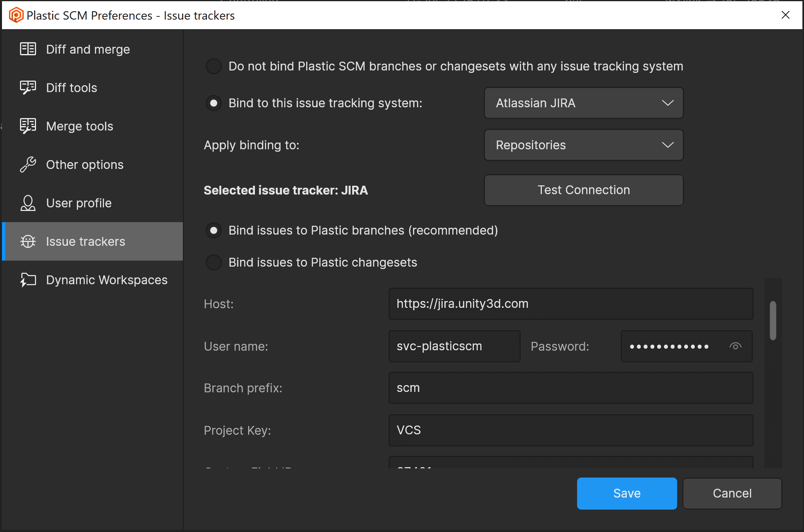Open the Merge tools preferences section

[80, 126]
